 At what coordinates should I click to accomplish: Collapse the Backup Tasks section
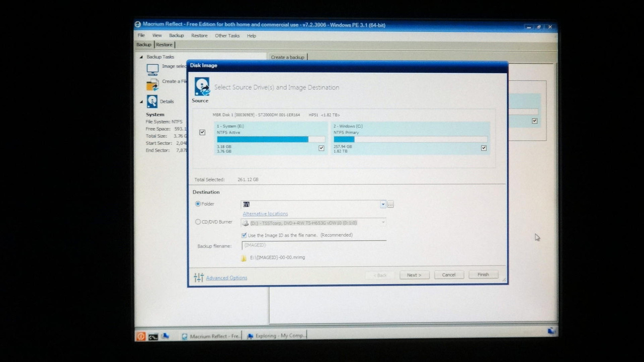tap(141, 57)
